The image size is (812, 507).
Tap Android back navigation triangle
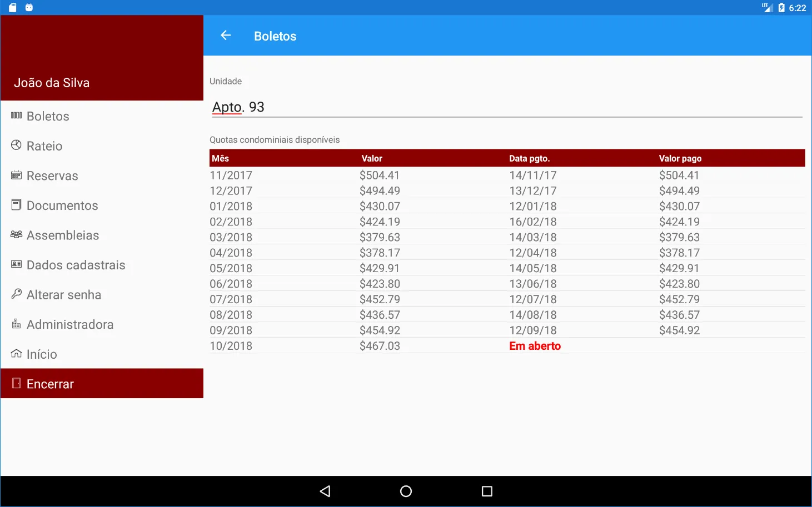pyautogui.click(x=325, y=491)
